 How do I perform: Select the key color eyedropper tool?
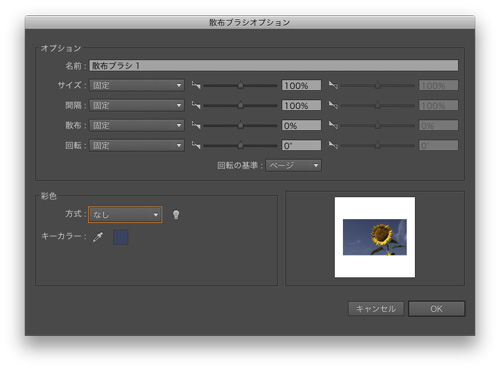98,237
